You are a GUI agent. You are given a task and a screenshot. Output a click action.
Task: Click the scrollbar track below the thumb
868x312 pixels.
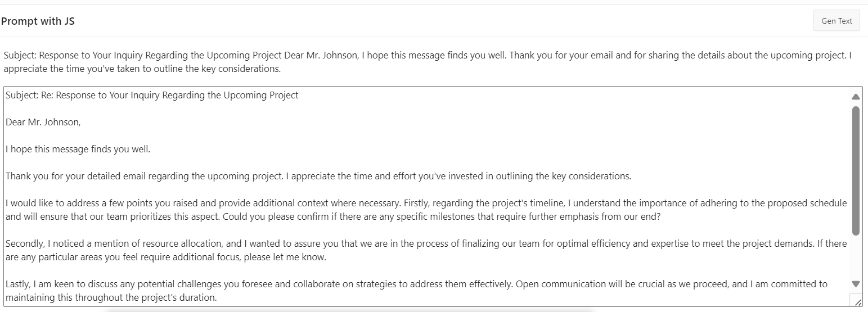tap(856, 259)
